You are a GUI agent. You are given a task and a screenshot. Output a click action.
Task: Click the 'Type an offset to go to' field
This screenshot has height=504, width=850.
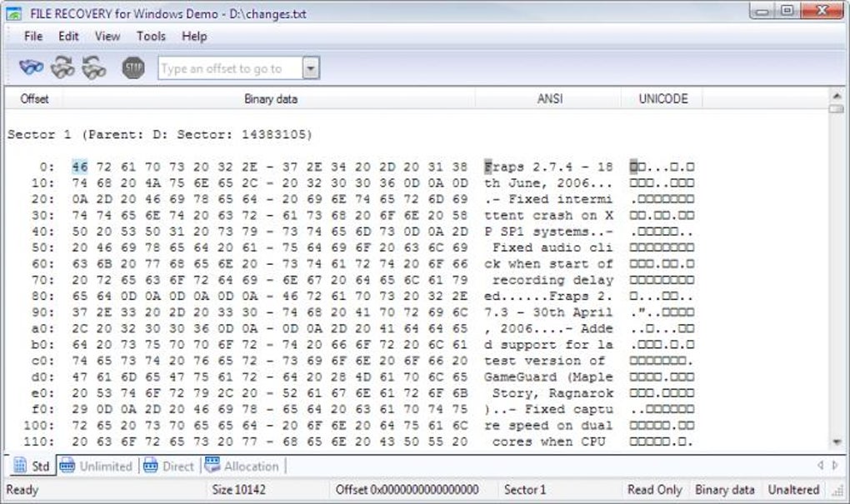230,68
